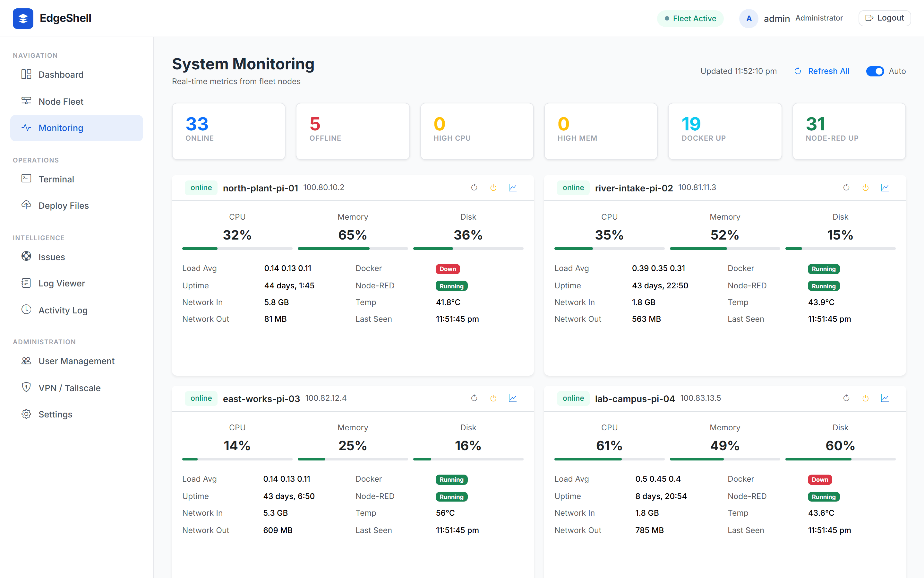Viewport: 924px width, 578px height.
Task: Refresh river-intake-pi-02 node
Action: tap(846, 187)
